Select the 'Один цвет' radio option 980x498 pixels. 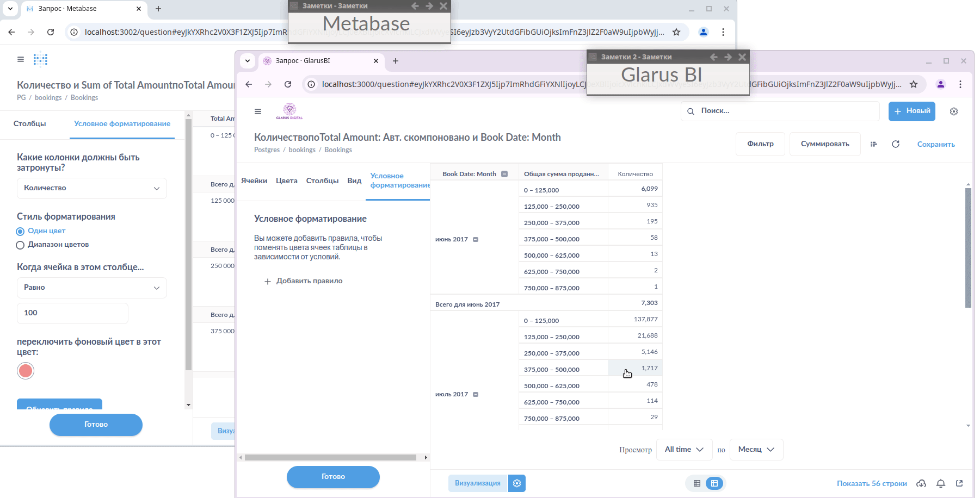(21, 232)
